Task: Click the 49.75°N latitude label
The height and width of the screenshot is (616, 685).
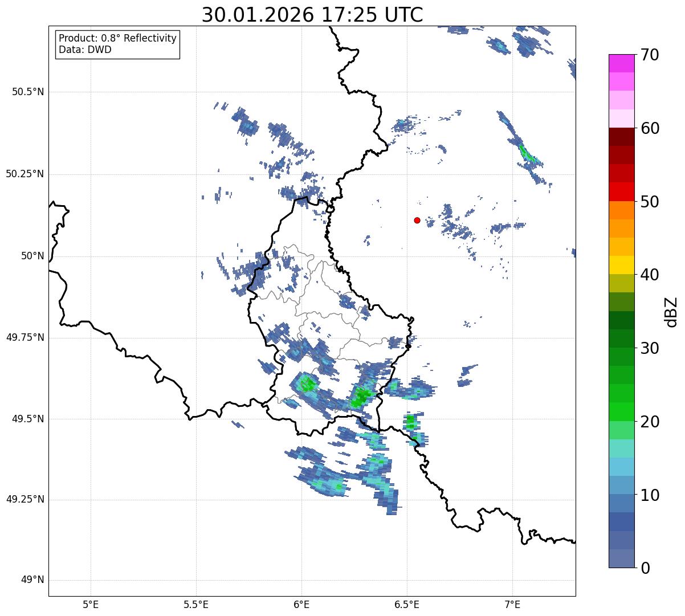Action: [x=25, y=337]
